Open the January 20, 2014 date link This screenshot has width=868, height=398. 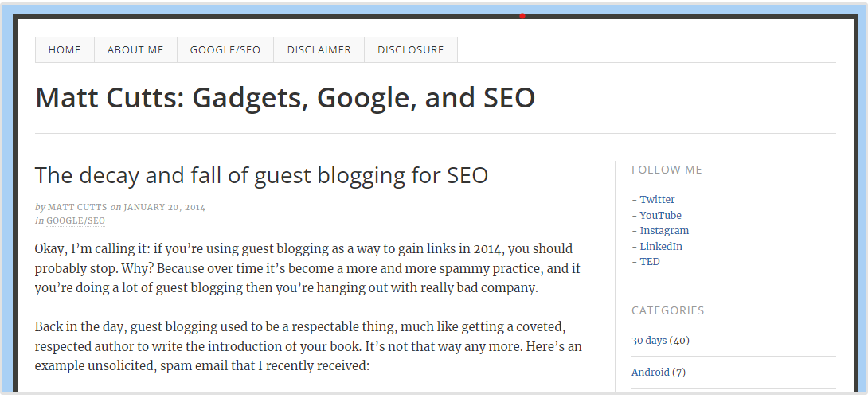click(164, 207)
